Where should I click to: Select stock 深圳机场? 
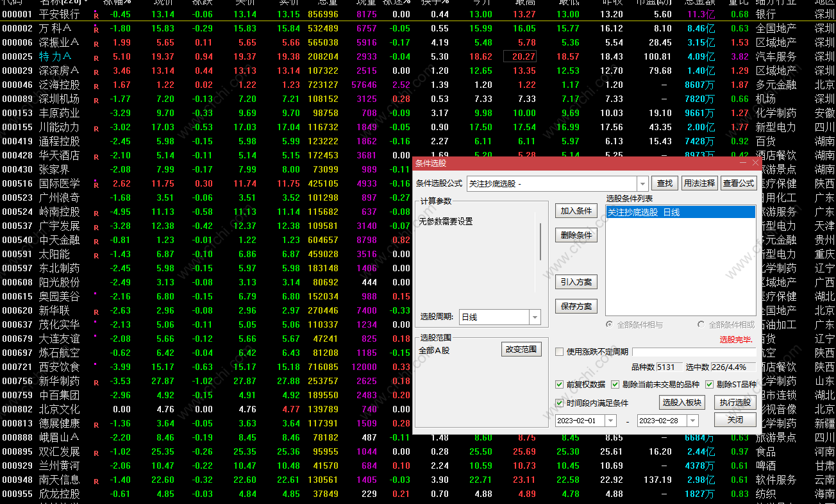click(x=60, y=99)
